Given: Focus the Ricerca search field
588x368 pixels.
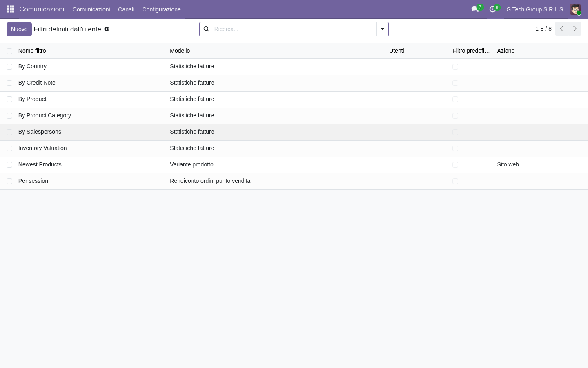Looking at the screenshot, I should [294, 29].
